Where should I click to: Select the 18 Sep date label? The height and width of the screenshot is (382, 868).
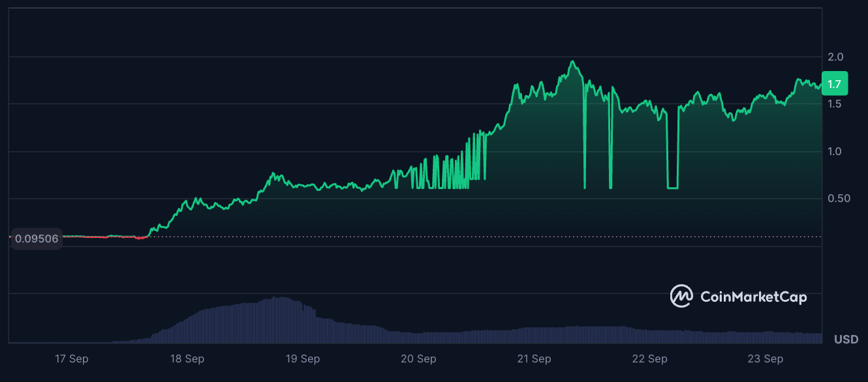coord(187,359)
